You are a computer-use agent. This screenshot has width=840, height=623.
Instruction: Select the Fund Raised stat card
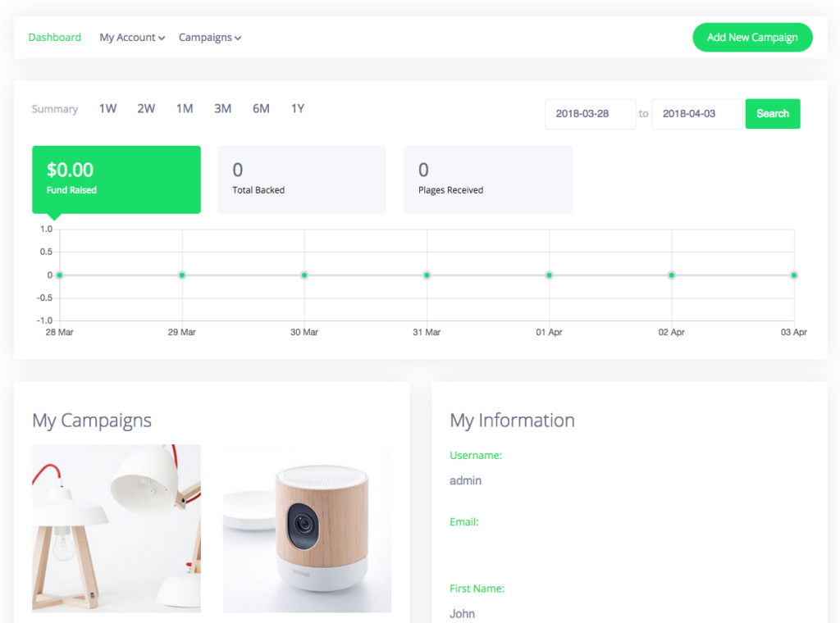[116, 180]
